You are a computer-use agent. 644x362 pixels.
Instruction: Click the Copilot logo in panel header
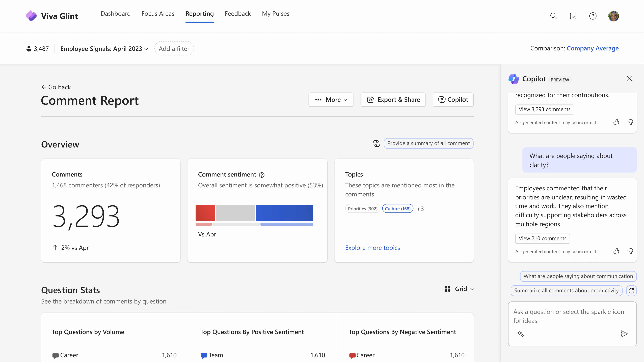514,79
